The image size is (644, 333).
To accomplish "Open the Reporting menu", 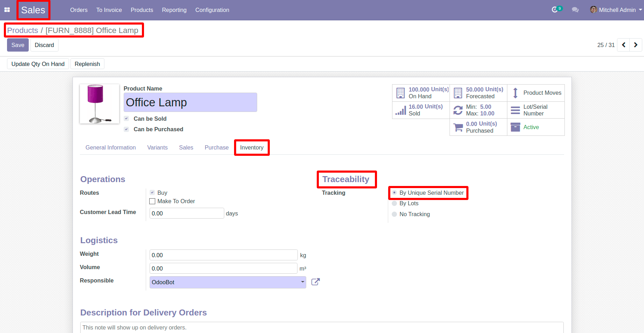I will click(174, 10).
